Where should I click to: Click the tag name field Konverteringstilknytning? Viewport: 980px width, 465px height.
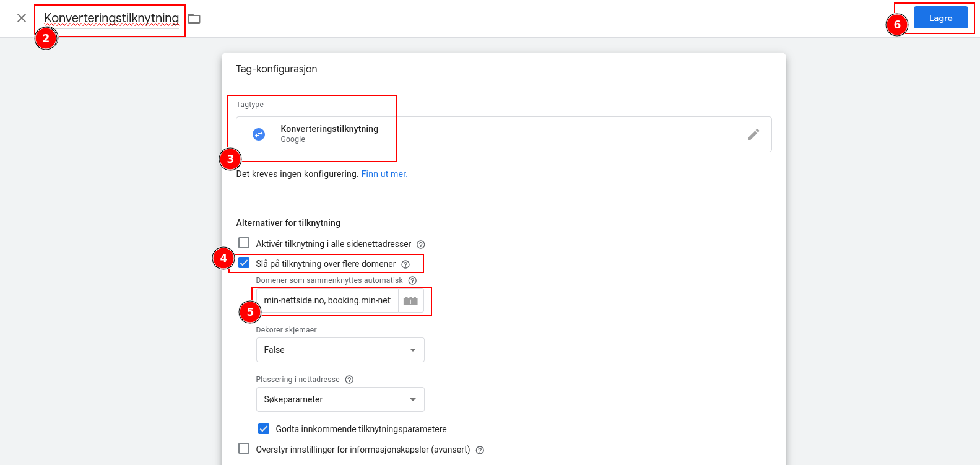click(x=111, y=19)
